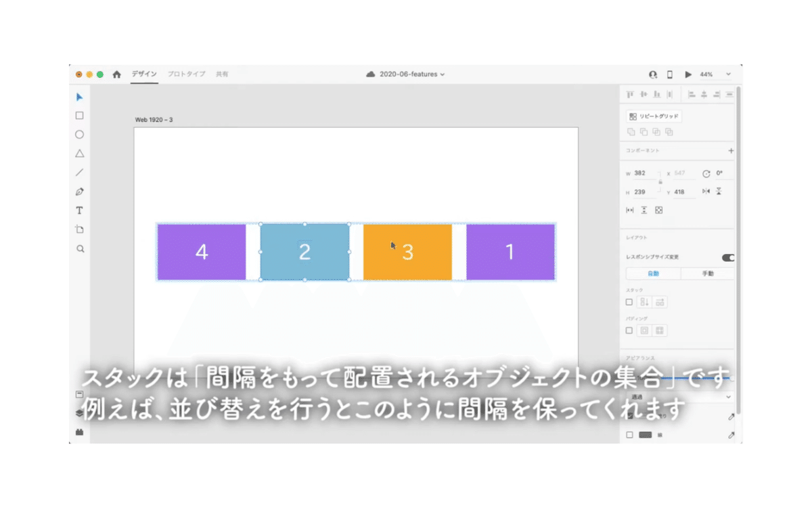Align selection to top edges
The height and width of the screenshot is (508, 812).
coord(631,95)
